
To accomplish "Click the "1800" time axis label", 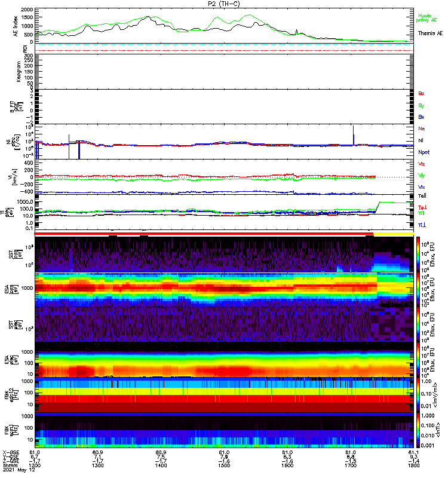I will [x=413, y=465].
